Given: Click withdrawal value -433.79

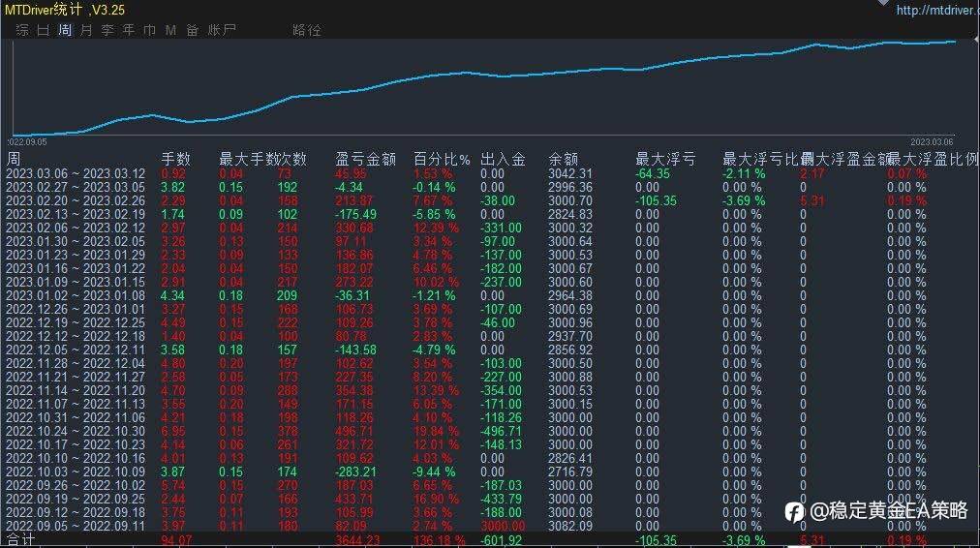Looking at the screenshot, I should 501,500.
